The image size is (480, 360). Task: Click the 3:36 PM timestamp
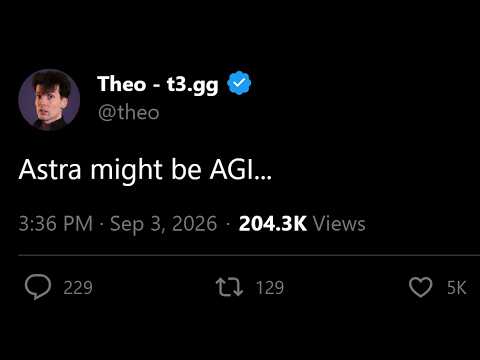[56, 223]
